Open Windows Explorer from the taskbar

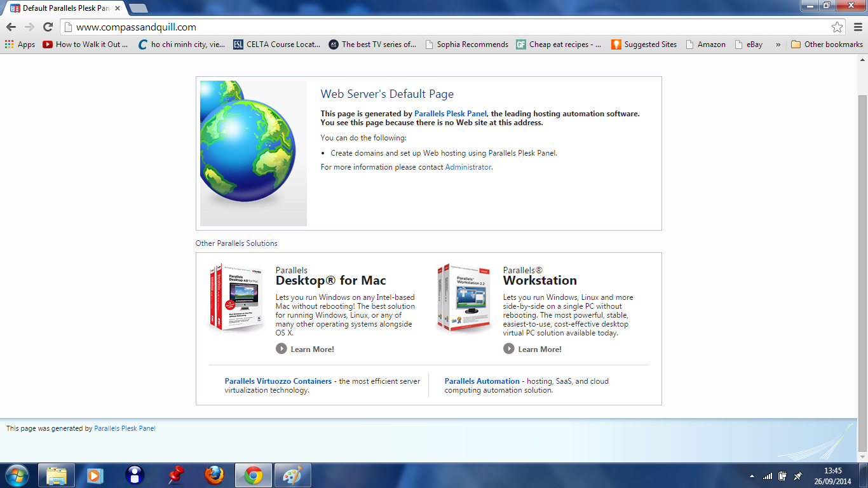point(57,475)
